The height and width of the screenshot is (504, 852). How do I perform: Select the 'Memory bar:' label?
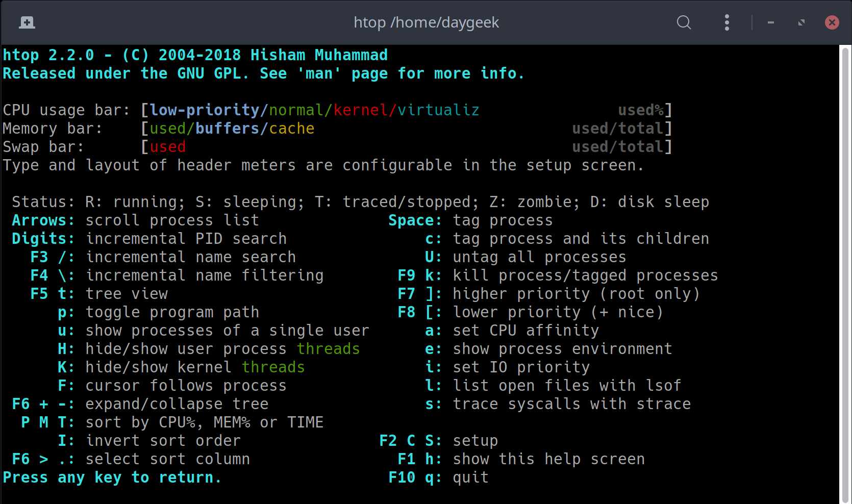(53, 129)
